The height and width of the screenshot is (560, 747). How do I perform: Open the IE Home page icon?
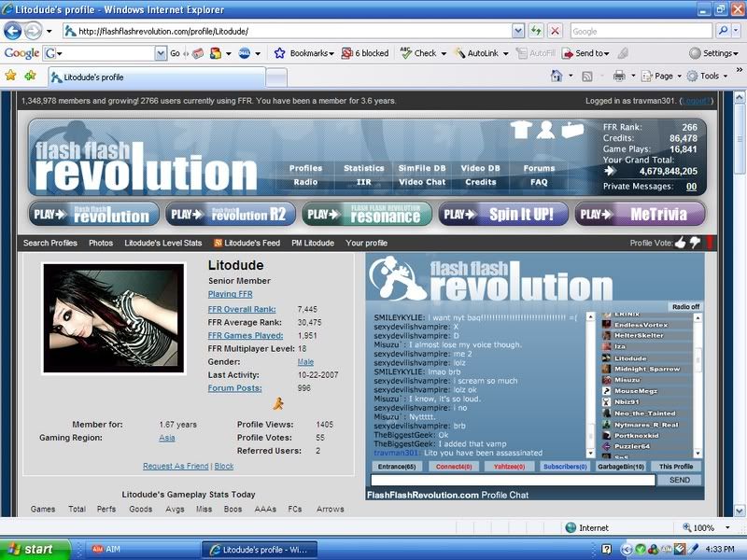coord(557,76)
